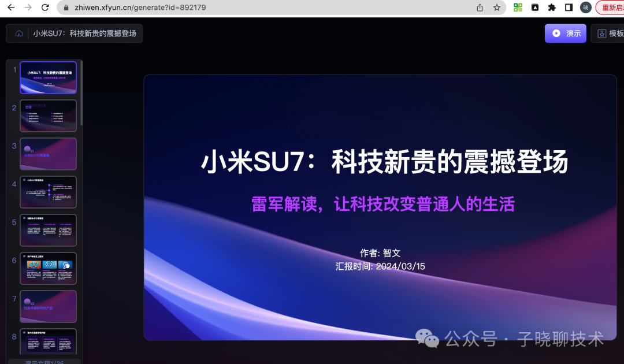
Task: Select slide 4 thumbnail
Action: (48, 192)
